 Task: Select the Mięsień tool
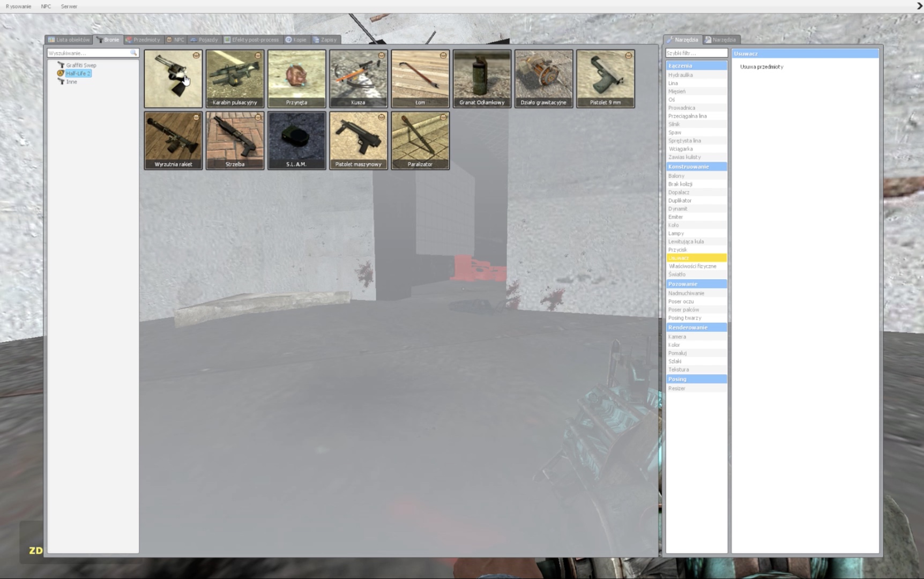696,92
